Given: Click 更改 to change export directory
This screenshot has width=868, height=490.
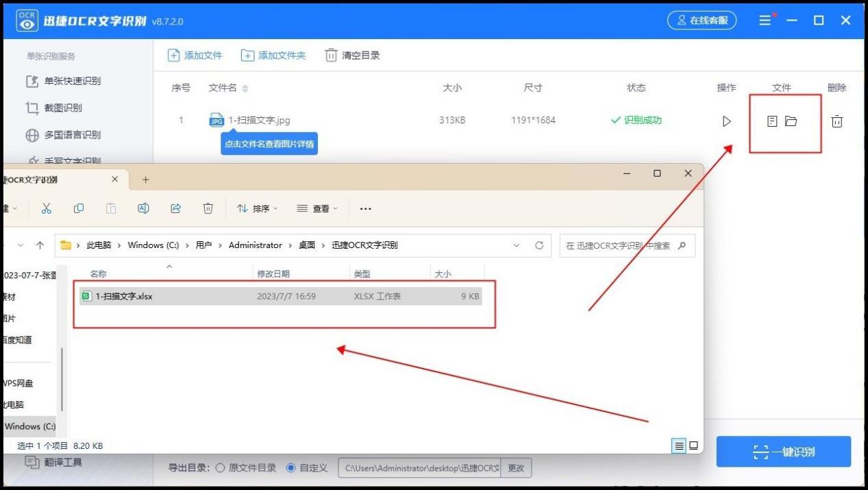Looking at the screenshot, I should 516,468.
